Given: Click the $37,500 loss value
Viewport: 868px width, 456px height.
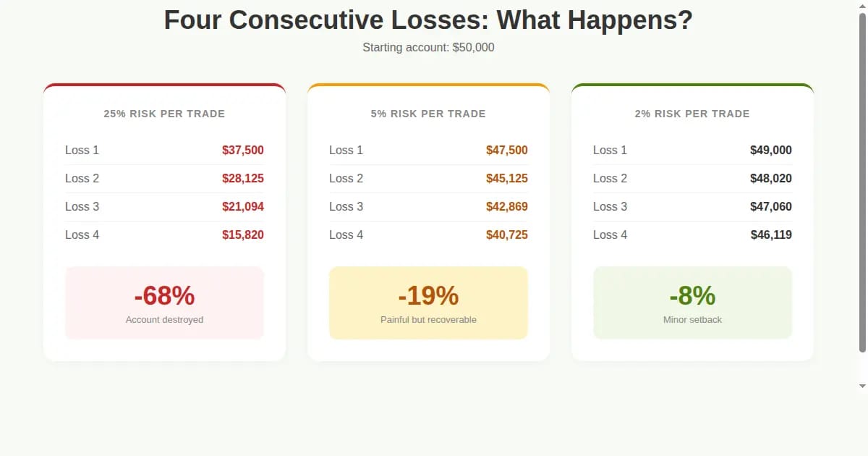Looking at the screenshot, I should pyautogui.click(x=242, y=151).
